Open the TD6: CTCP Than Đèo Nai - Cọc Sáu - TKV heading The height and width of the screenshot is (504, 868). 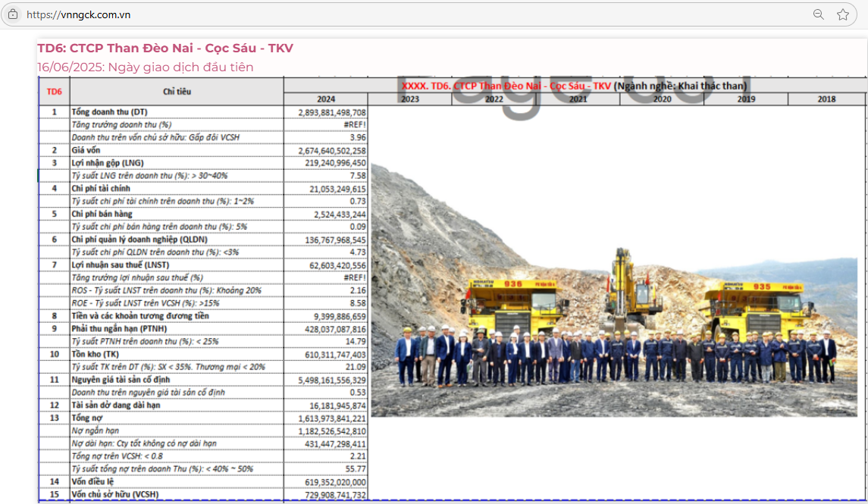coord(165,49)
